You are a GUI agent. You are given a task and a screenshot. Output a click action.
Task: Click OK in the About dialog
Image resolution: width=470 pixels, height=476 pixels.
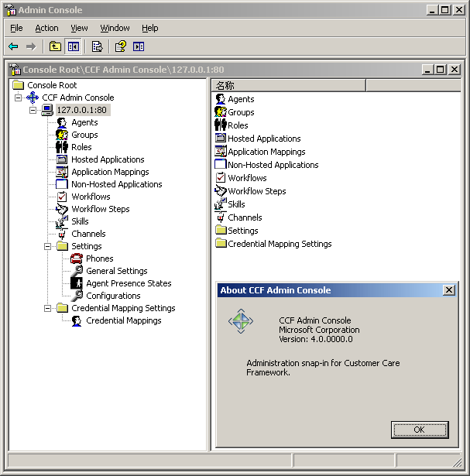420,430
